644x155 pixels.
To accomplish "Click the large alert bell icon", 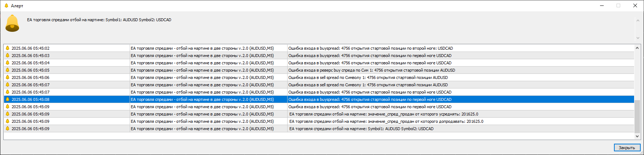I will (12, 23).
